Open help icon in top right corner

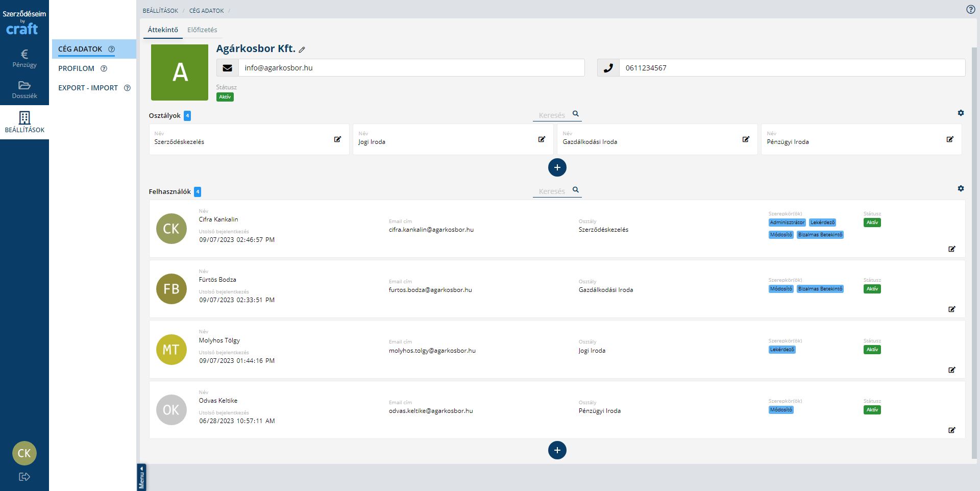tap(970, 9)
